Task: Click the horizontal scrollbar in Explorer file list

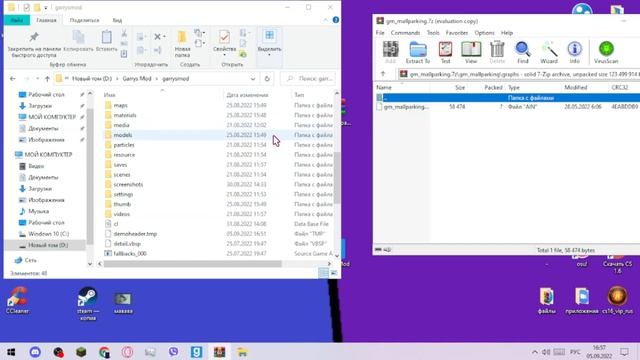Action: 192,264
